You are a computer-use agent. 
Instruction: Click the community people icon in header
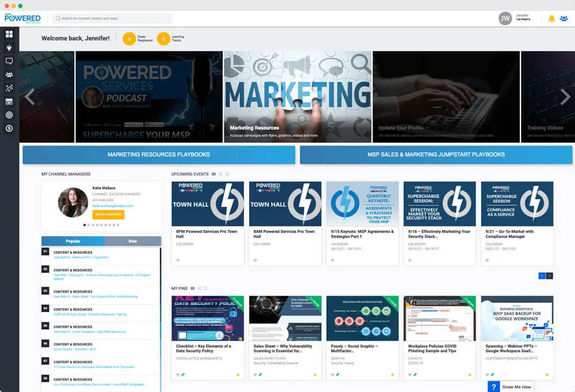pyautogui.click(x=563, y=19)
